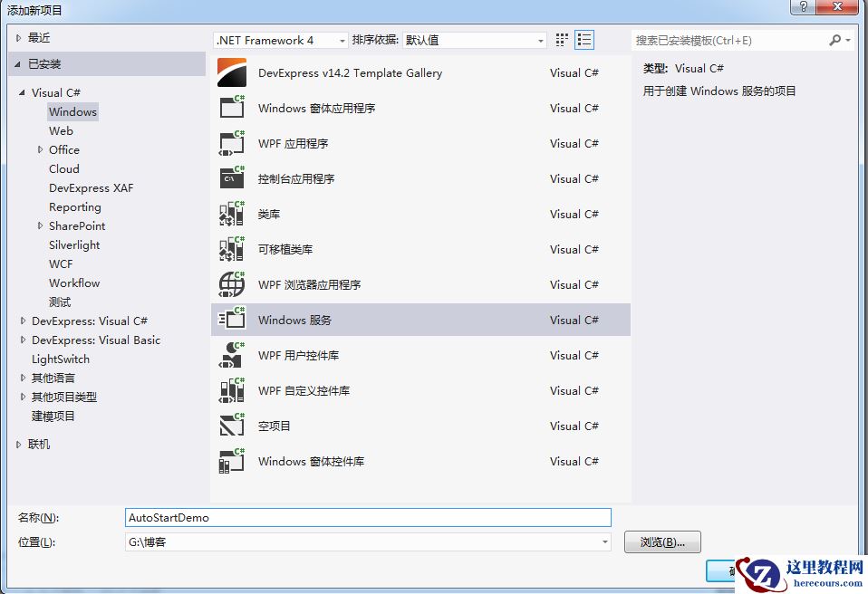Select the WPF 应用程序 template name
Image resolution: width=868 pixels, height=594 pixels.
click(293, 143)
